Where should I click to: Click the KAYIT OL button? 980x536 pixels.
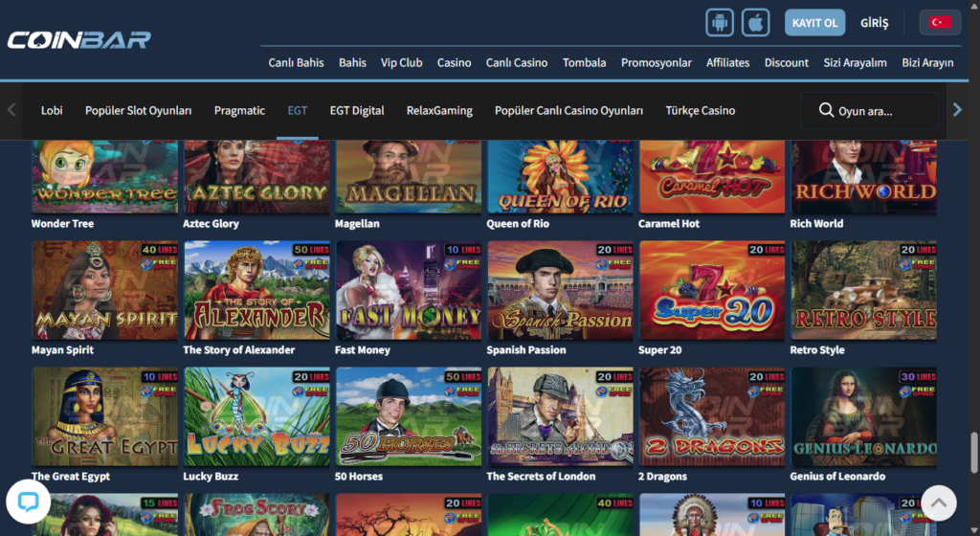coord(814,22)
